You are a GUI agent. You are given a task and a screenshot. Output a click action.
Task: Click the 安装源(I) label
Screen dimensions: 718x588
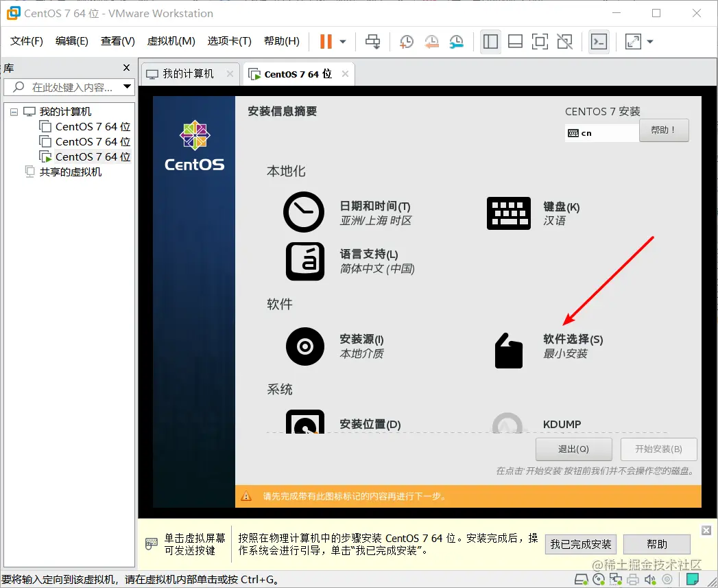pyautogui.click(x=362, y=339)
